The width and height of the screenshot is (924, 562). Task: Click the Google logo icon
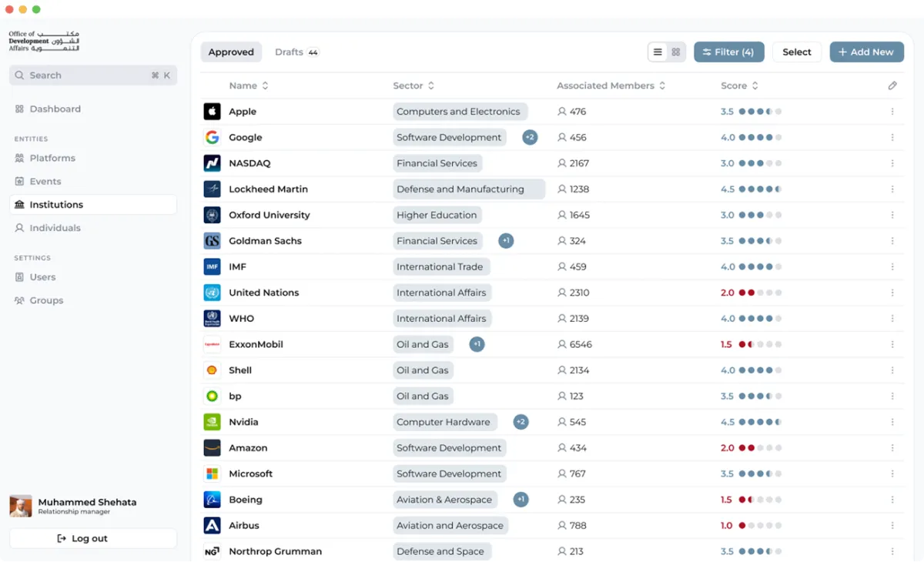(x=212, y=138)
